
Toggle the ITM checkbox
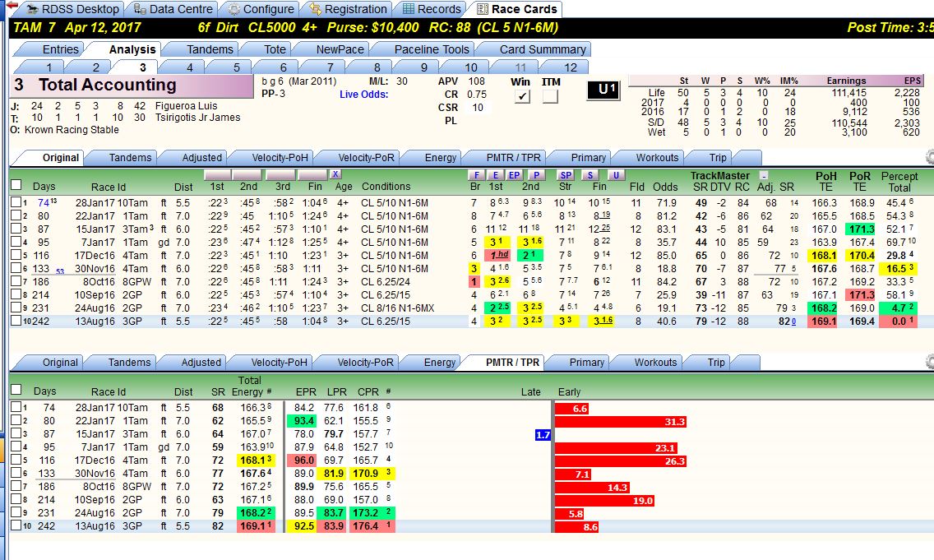pos(550,96)
